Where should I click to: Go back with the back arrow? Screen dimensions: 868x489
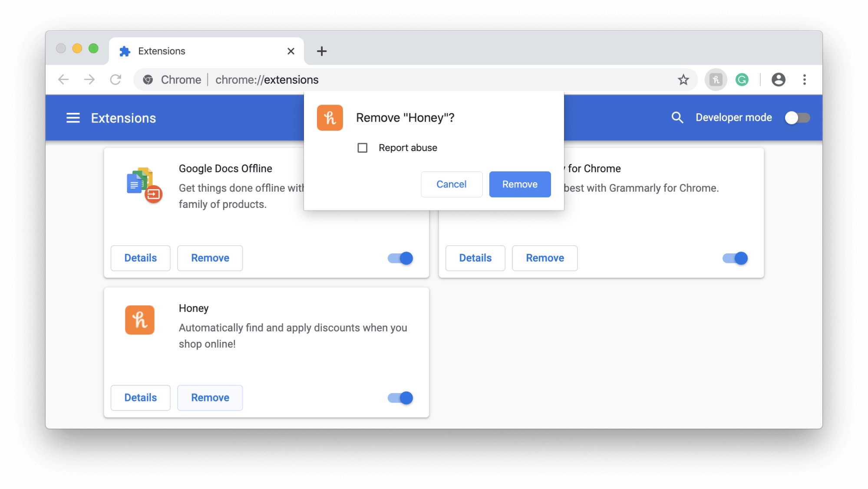point(63,80)
